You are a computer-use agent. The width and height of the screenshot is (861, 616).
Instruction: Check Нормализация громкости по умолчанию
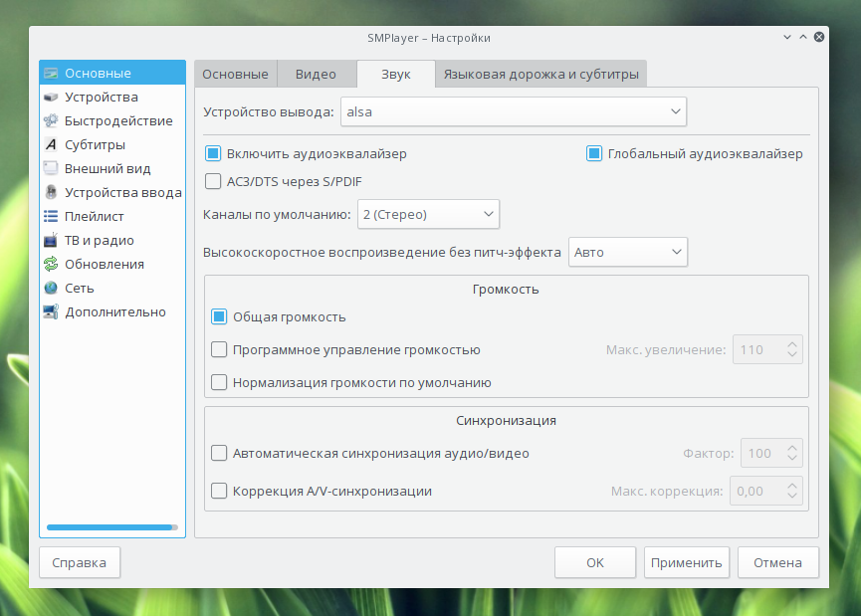[219, 382]
